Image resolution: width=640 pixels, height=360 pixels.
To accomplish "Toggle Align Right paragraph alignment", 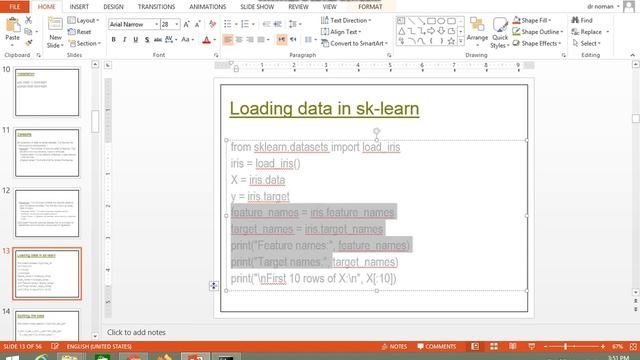I will click(x=250, y=40).
